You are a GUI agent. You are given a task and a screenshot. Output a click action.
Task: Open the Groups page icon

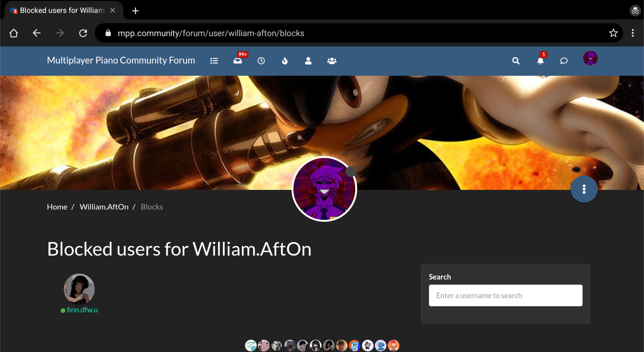332,61
